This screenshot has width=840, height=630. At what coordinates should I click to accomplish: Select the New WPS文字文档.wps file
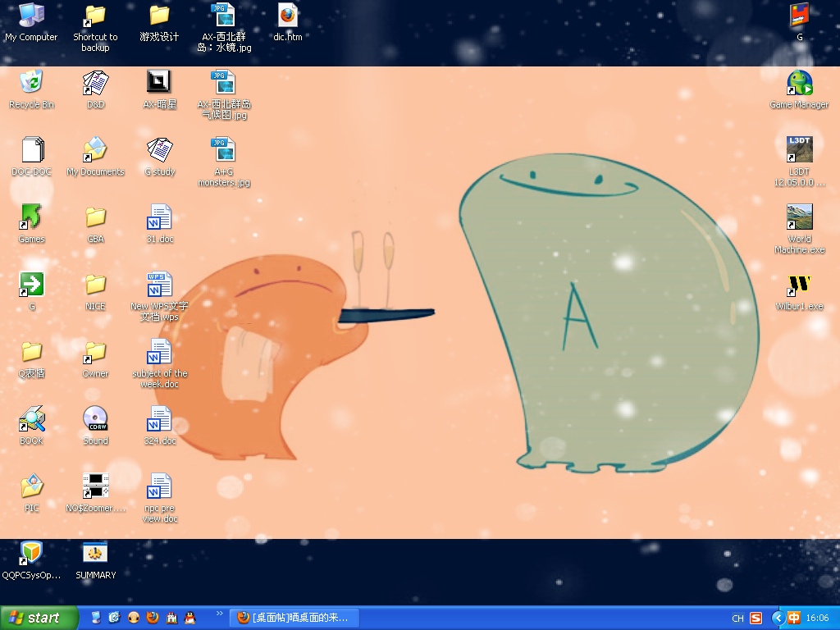tap(159, 296)
